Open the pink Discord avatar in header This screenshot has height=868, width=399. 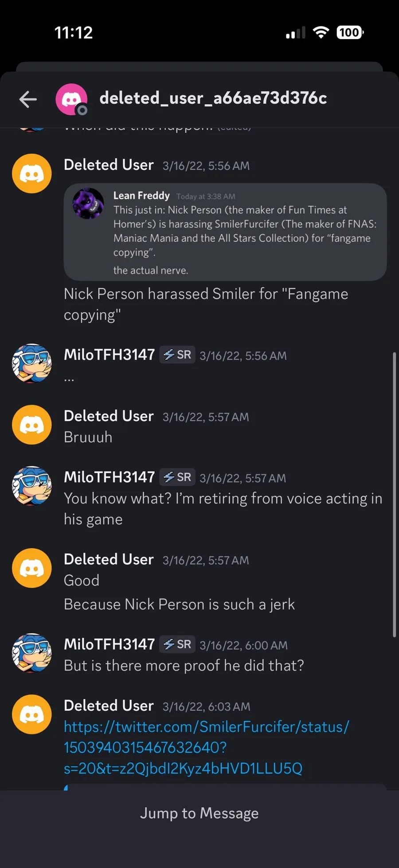[71, 99]
